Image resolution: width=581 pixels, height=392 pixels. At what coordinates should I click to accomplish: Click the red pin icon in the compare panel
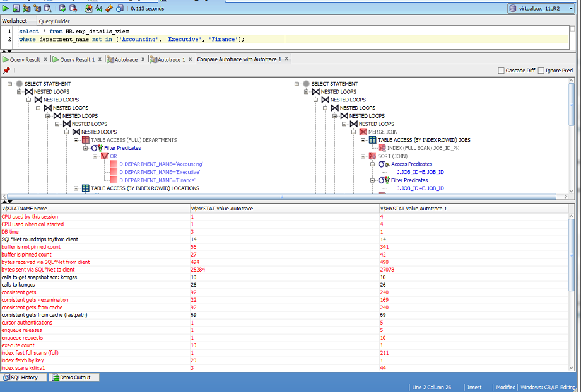[x=6, y=71]
